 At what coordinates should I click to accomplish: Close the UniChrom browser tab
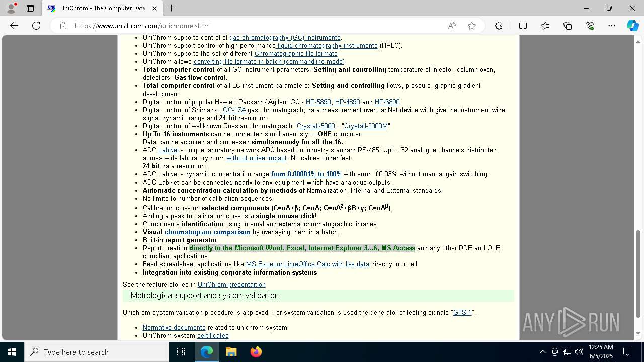154,8
